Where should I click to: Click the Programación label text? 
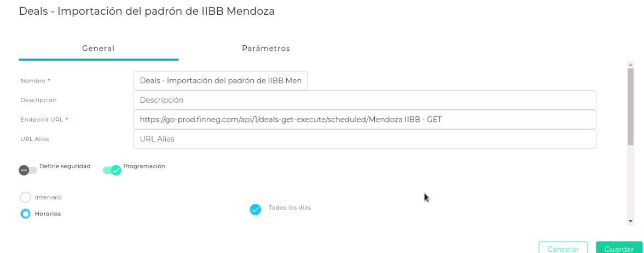[x=144, y=166]
